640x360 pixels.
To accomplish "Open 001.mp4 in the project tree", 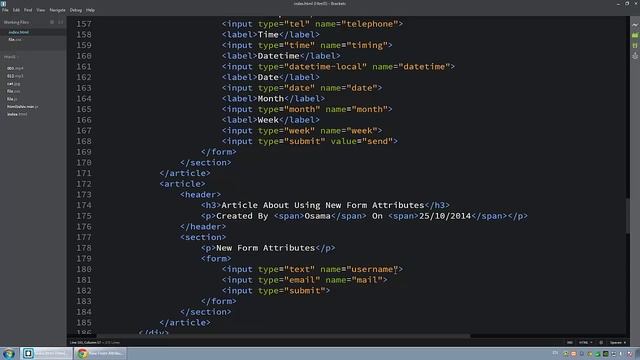I will (x=15, y=68).
